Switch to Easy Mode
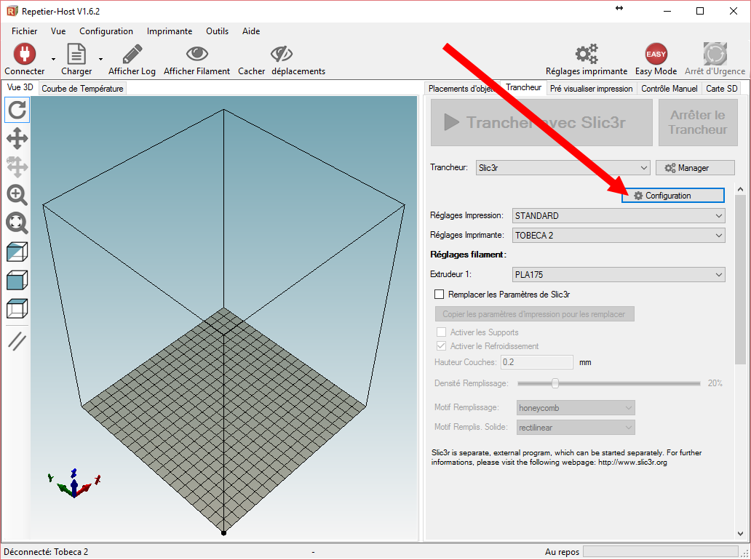 (656, 54)
